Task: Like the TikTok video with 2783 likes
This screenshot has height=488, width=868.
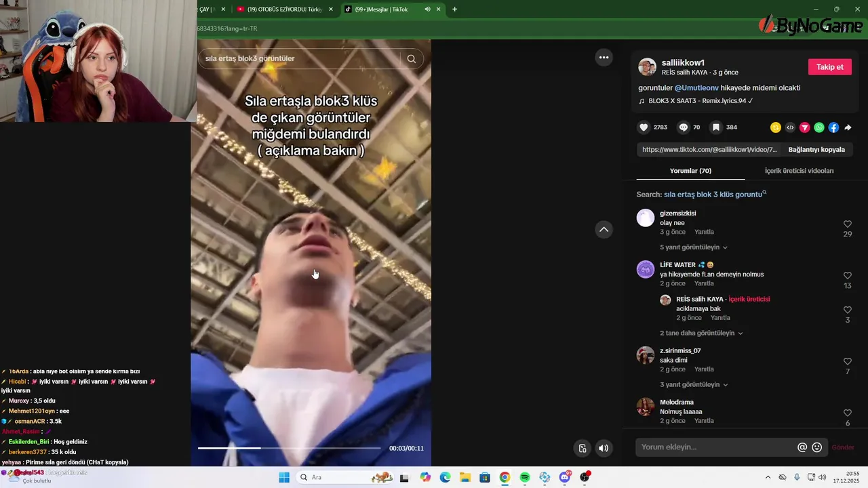Action: pyautogui.click(x=644, y=127)
